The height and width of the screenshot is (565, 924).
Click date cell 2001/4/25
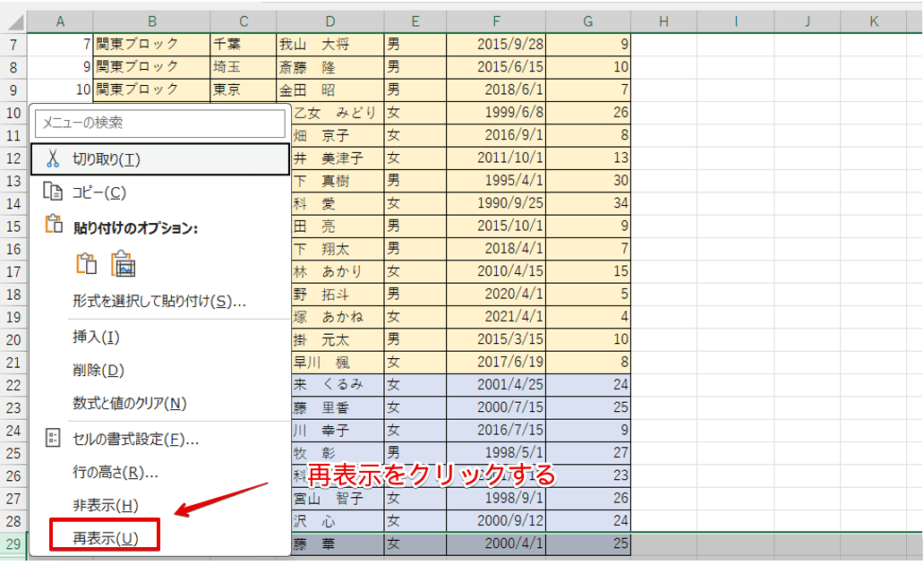coord(496,385)
